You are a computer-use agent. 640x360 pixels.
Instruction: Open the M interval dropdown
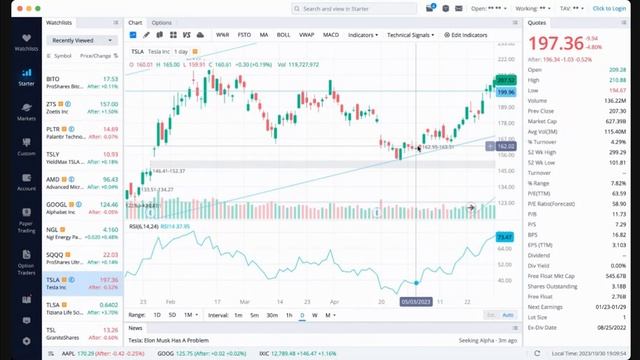click(x=330, y=315)
